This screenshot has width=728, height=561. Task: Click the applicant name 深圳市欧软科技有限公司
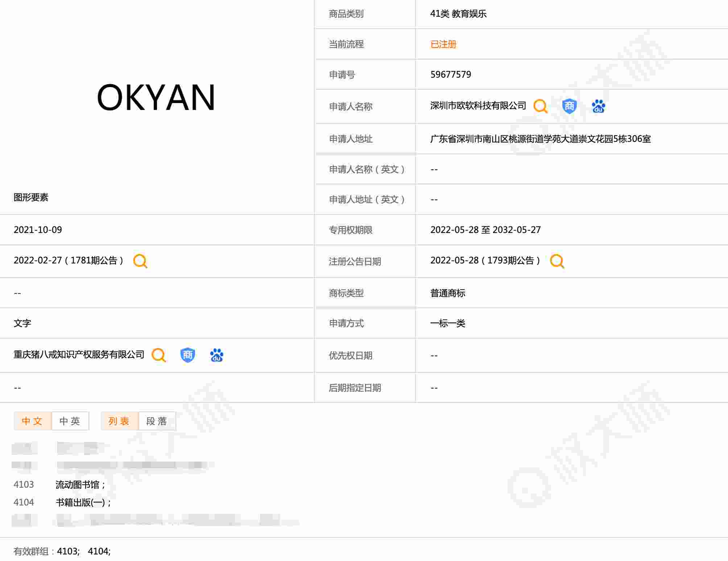[x=478, y=106]
